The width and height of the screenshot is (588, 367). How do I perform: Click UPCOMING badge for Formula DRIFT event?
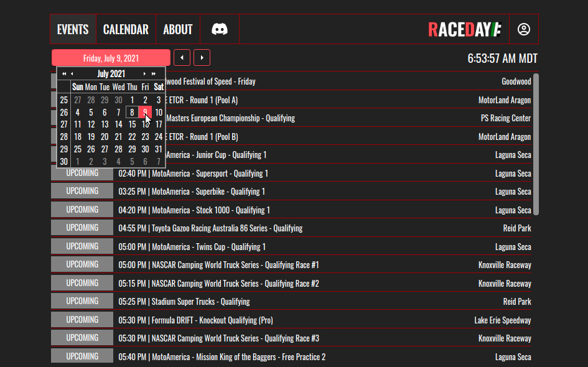pos(82,320)
